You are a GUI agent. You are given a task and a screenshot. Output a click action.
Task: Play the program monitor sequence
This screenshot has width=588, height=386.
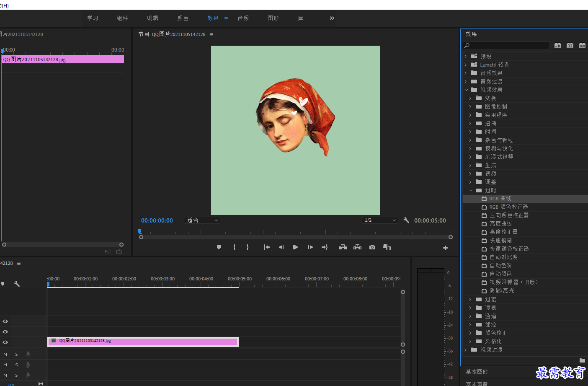tap(295, 247)
